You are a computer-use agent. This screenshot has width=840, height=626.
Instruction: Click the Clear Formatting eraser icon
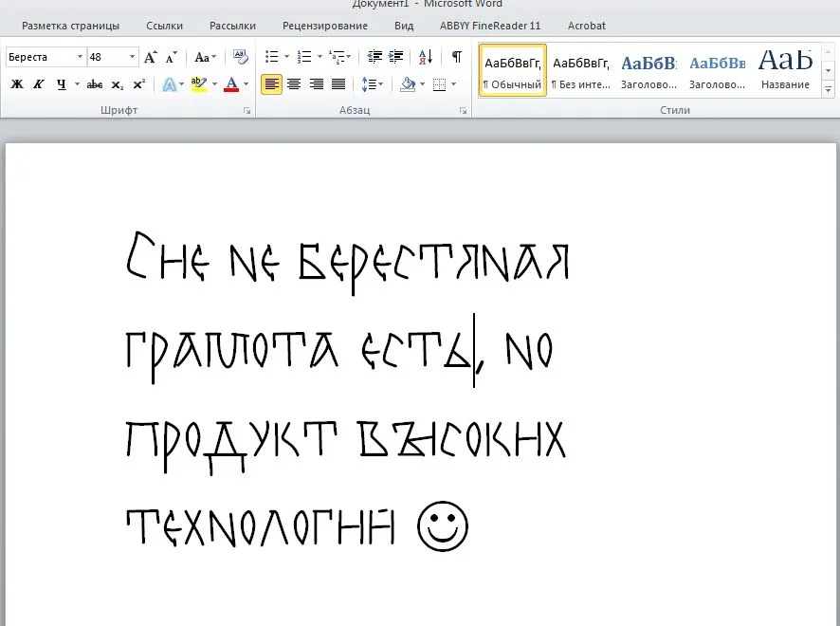click(240, 57)
